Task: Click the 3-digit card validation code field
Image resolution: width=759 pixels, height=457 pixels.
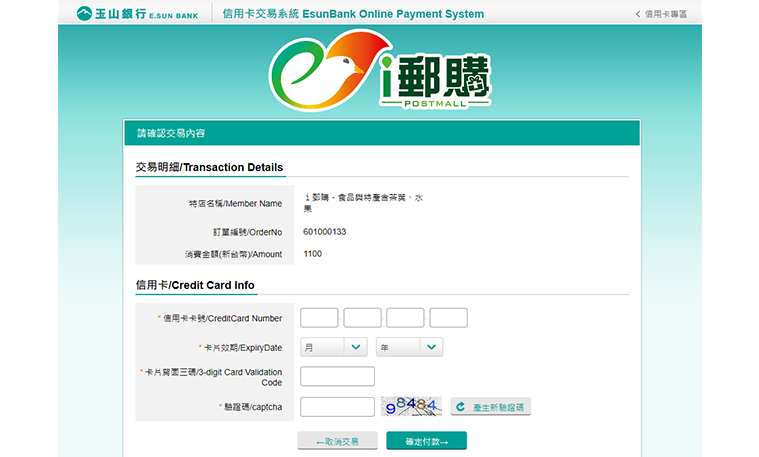Action: pos(337,377)
